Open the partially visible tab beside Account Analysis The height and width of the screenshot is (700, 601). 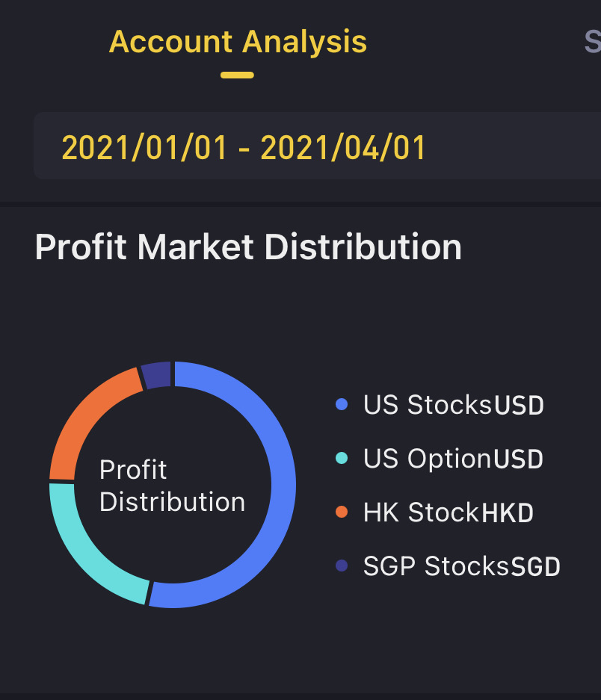593,42
